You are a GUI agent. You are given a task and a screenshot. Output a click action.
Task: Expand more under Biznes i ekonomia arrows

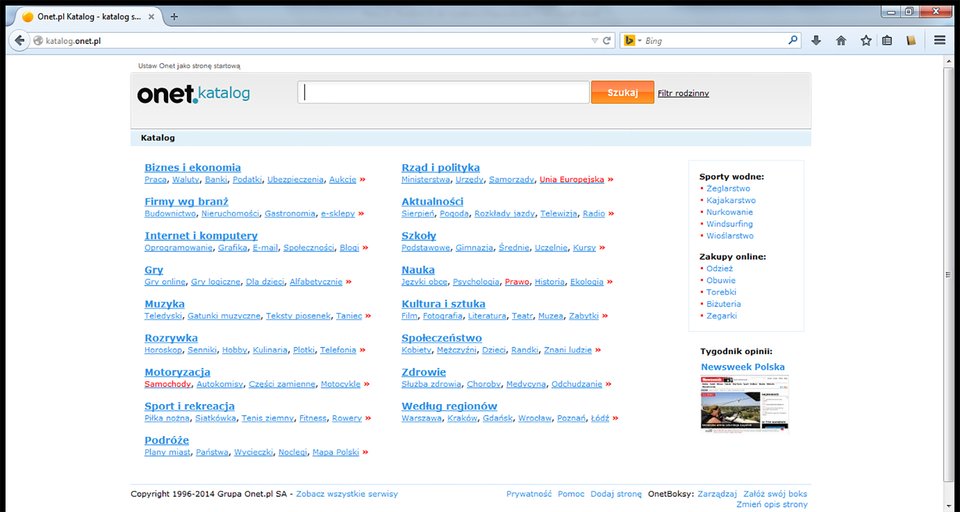pos(362,179)
